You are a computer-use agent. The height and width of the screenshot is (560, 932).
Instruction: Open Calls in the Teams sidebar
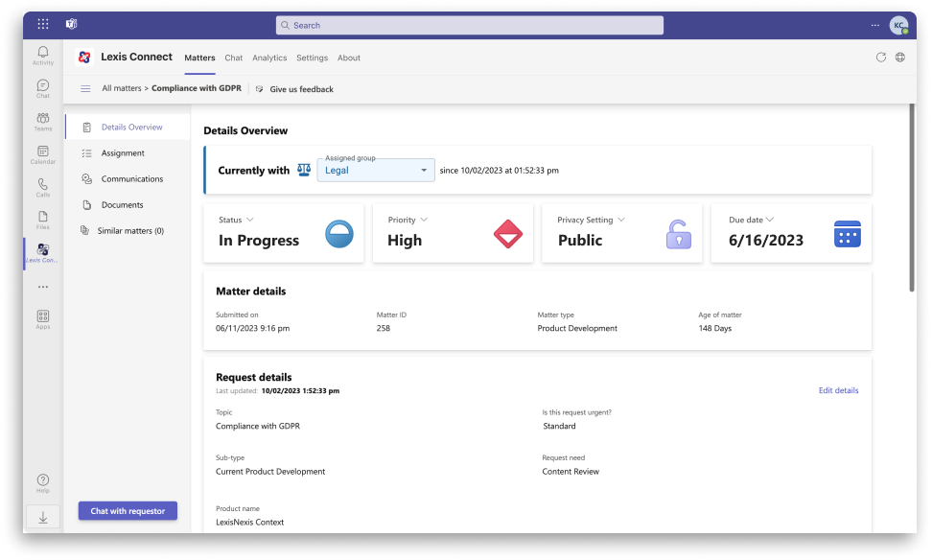point(43,187)
